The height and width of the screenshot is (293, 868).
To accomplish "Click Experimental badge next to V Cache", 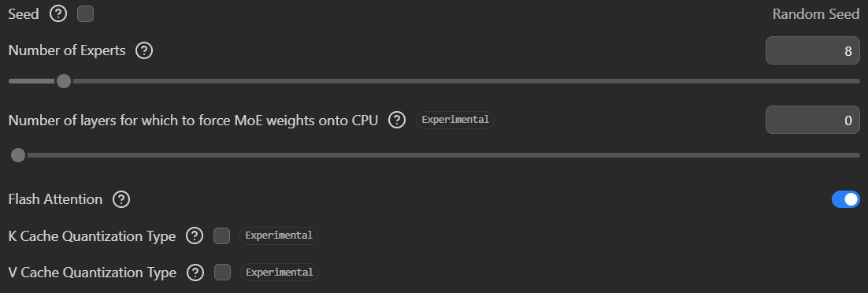I will point(280,273).
